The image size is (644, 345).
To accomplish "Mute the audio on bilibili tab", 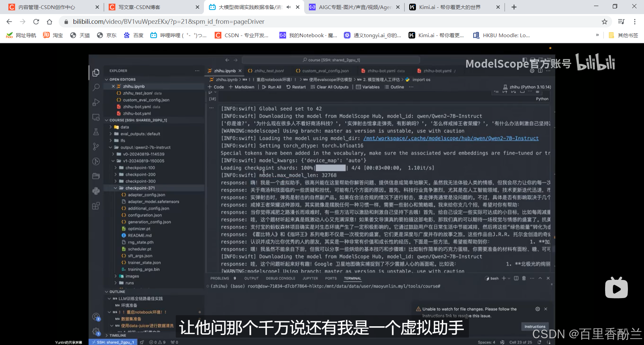I will (288, 7).
